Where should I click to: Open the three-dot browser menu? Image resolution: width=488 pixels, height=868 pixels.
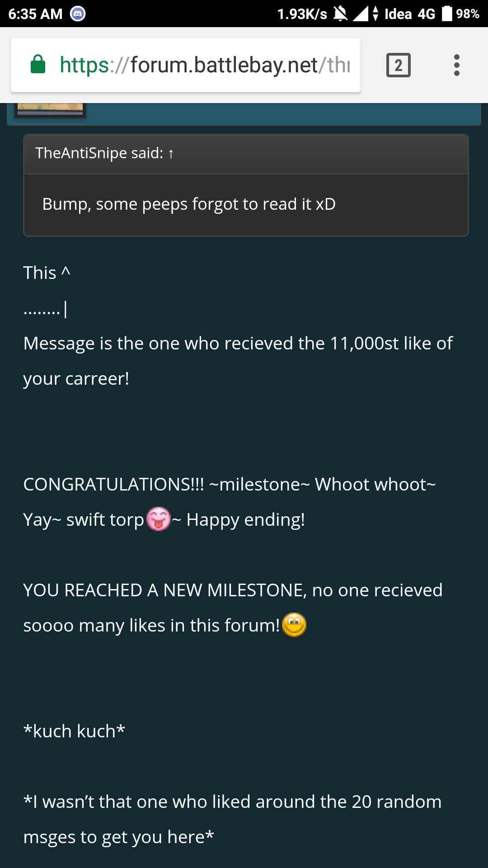457,65
